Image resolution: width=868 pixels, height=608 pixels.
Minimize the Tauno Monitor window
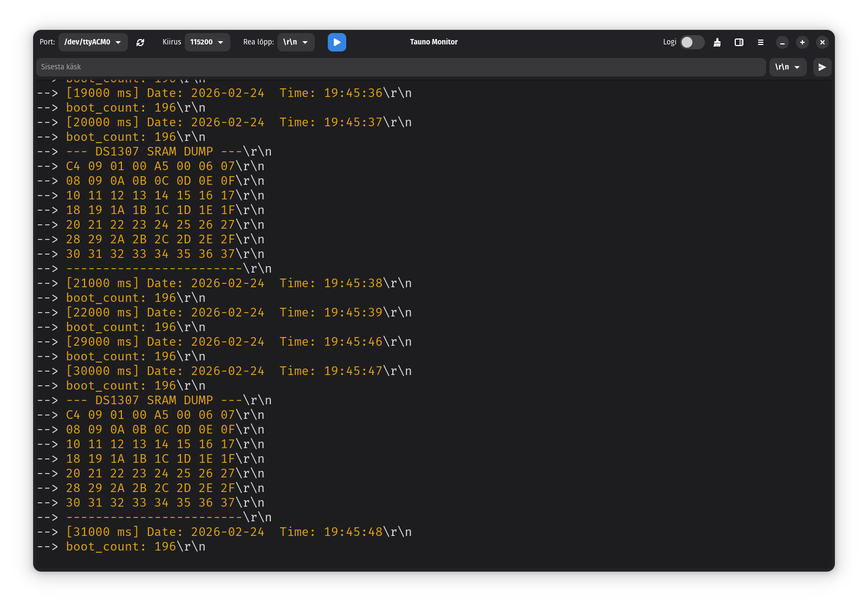tap(782, 42)
